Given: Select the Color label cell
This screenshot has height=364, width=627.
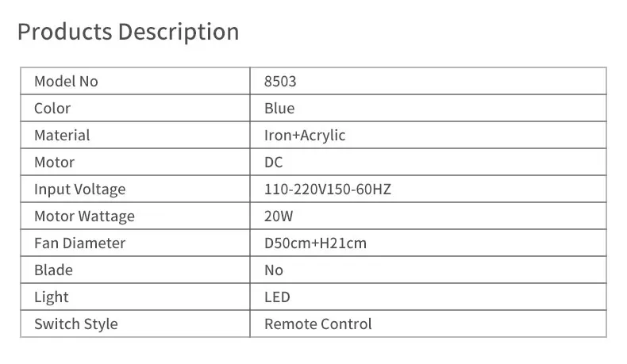Looking at the screenshot, I should point(52,109).
